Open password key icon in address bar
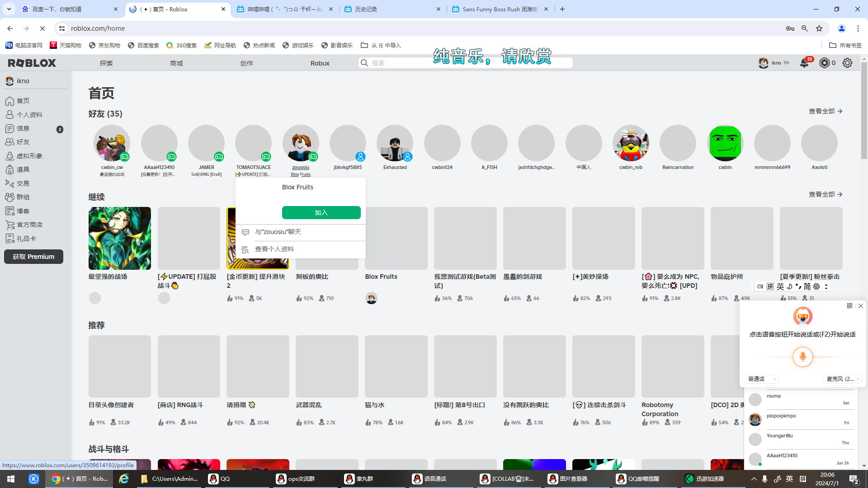Image resolution: width=868 pixels, height=488 pixels. point(790,28)
